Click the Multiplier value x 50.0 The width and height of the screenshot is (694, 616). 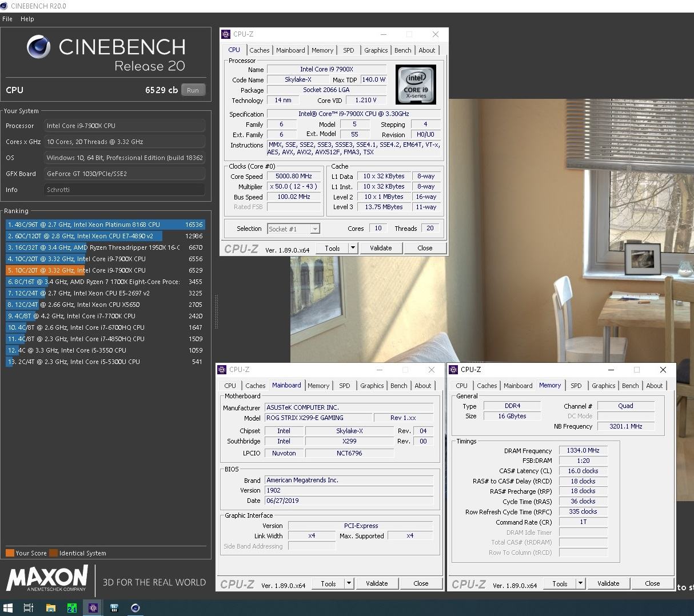[x=294, y=187]
